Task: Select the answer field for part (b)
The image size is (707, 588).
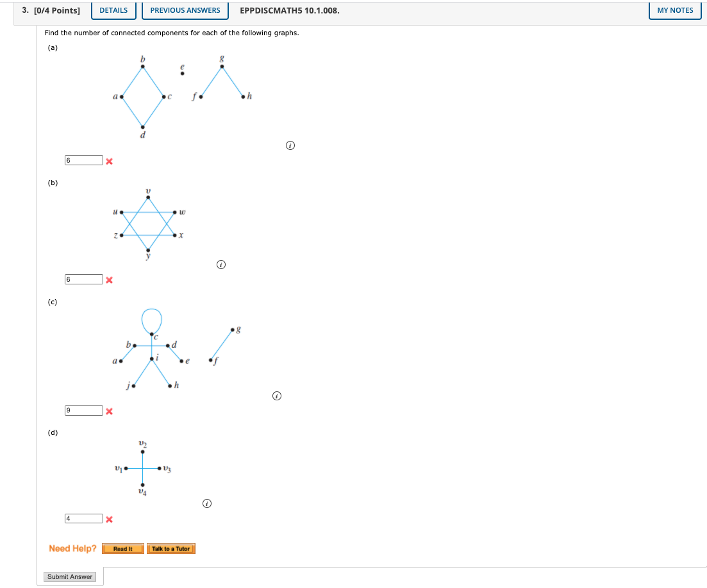Action: coord(83,279)
